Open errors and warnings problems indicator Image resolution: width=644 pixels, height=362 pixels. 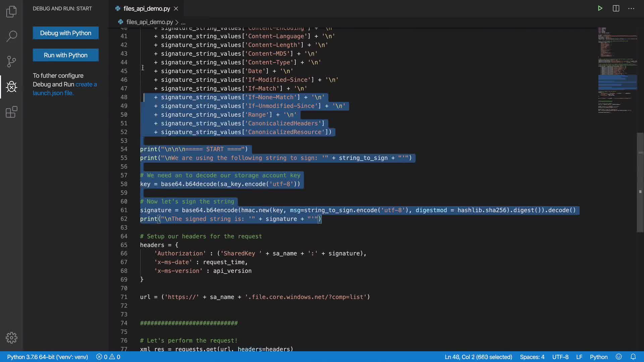[x=108, y=357]
